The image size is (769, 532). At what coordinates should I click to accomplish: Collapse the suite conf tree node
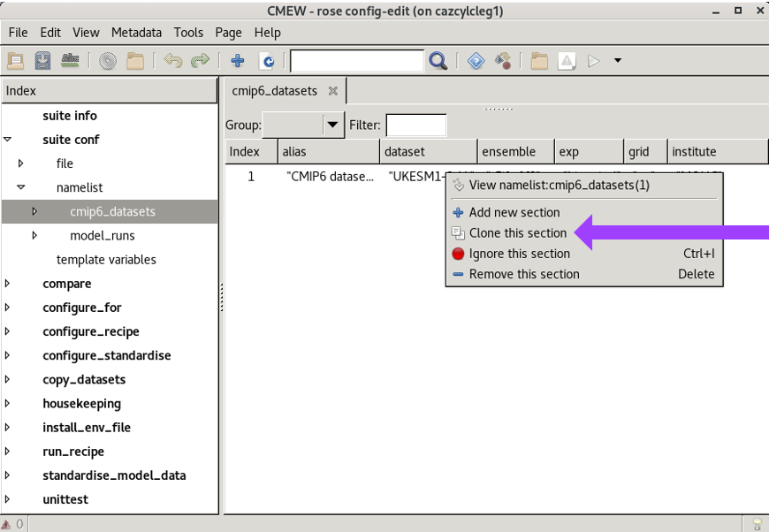[8, 140]
